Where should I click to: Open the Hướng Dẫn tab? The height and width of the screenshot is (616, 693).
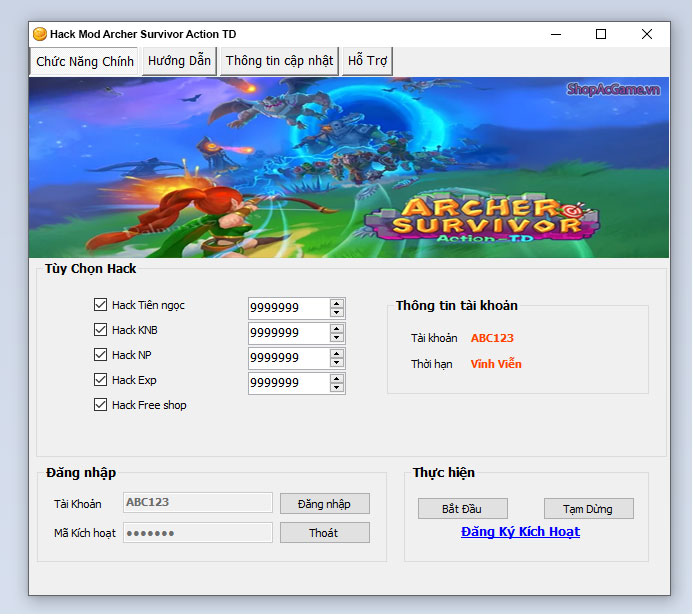tap(179, 61)
